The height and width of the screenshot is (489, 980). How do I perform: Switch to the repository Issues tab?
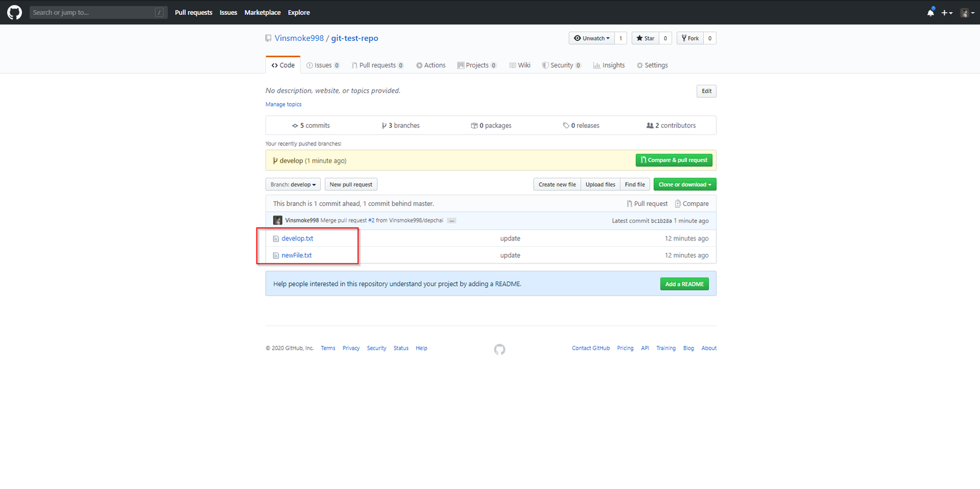coord(323,65)
